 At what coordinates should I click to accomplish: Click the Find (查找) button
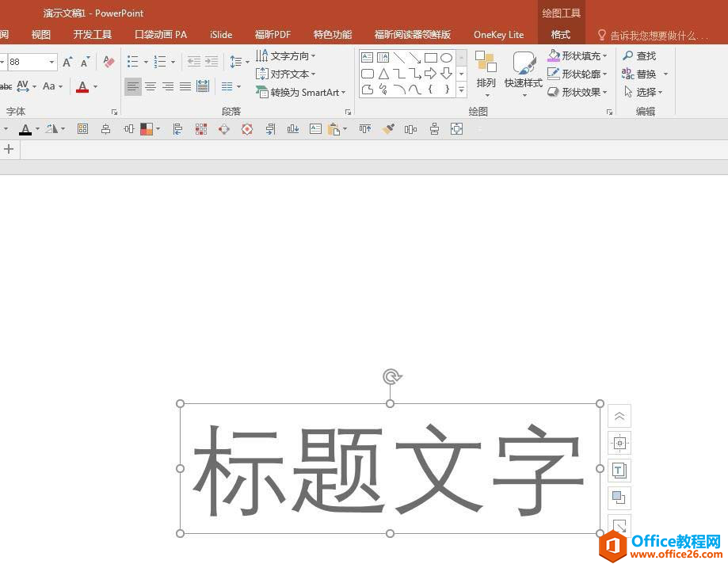pos(640,56)
